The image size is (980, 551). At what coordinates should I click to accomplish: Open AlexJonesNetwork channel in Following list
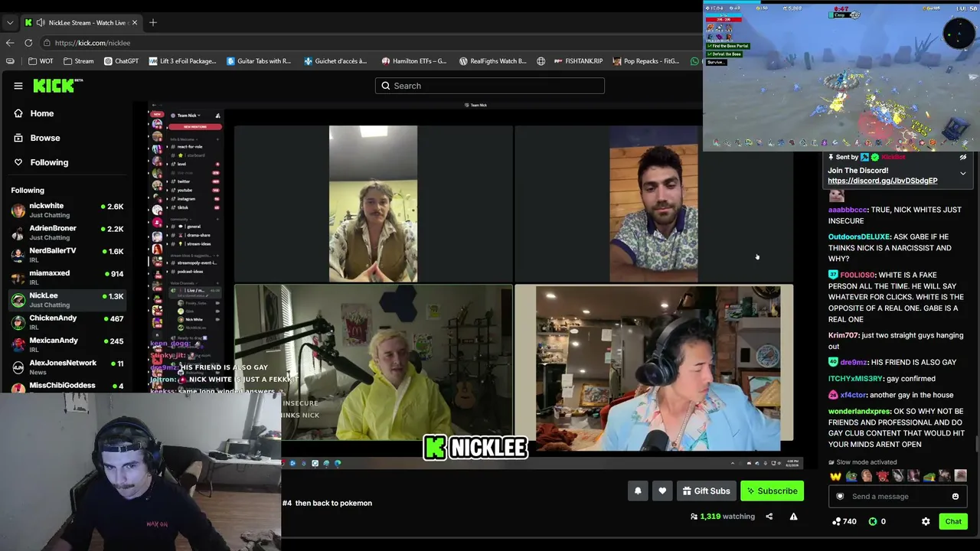67,367
